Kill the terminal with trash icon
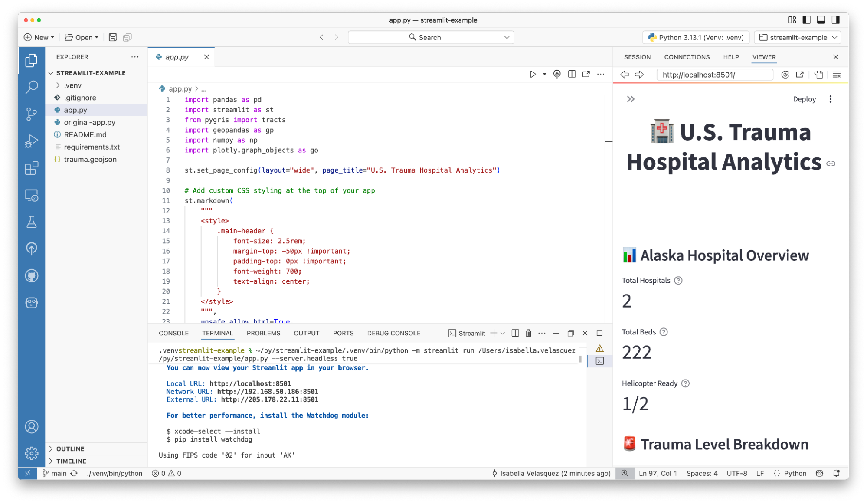 (x=528, y=333)
